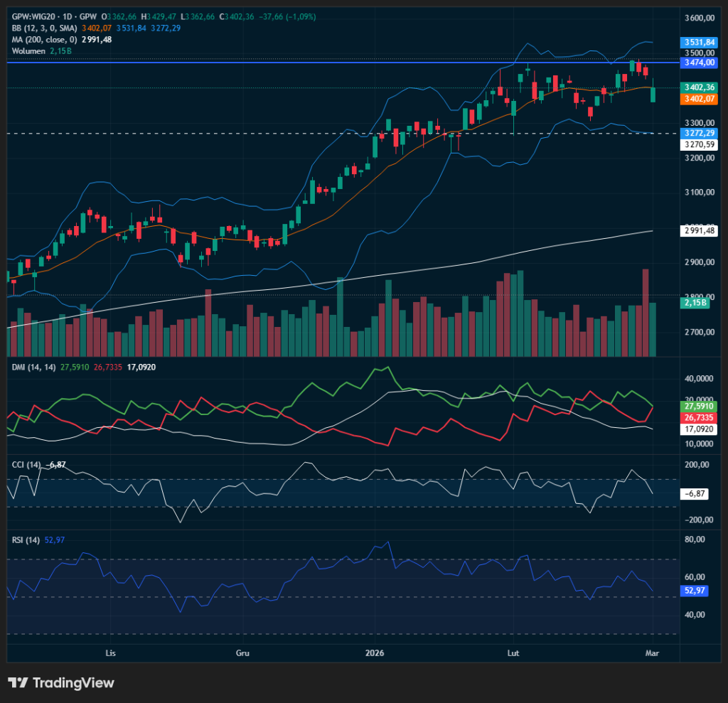Screen dimensions: 728x703
Task: Click the 52,97 RSI value tag
Action: [695, 590]
